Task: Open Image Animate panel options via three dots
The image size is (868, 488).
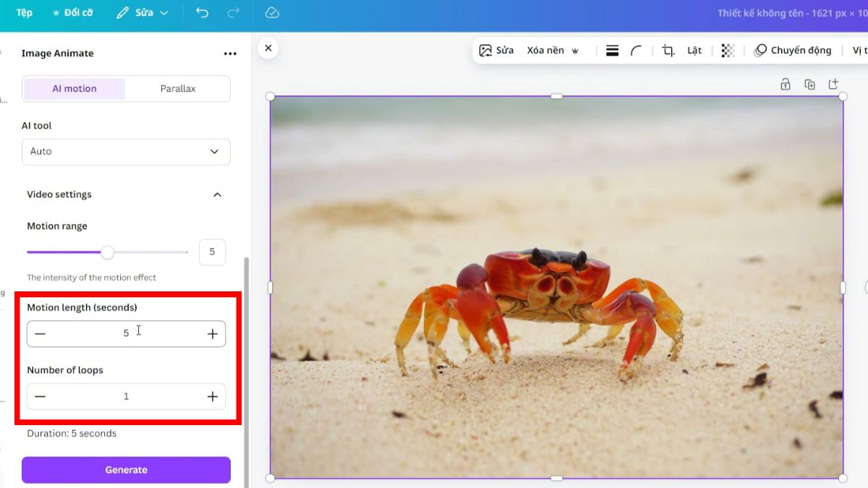Action: (230, 53)
